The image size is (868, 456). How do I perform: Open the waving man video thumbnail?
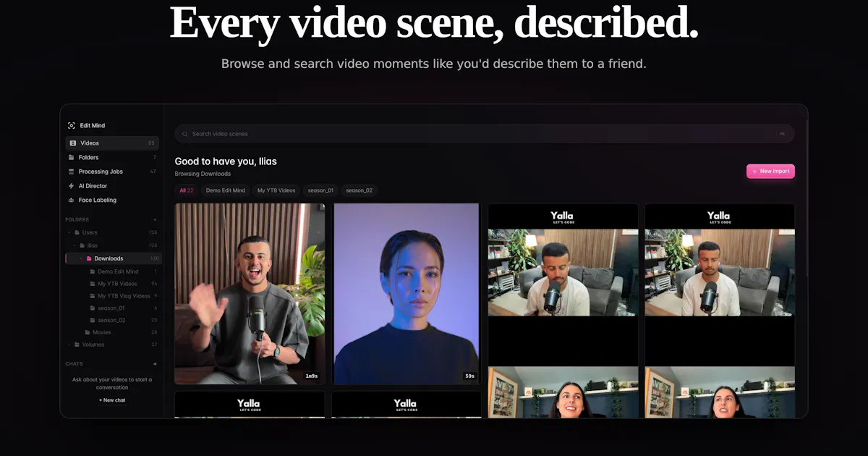[x=250, y=294]
